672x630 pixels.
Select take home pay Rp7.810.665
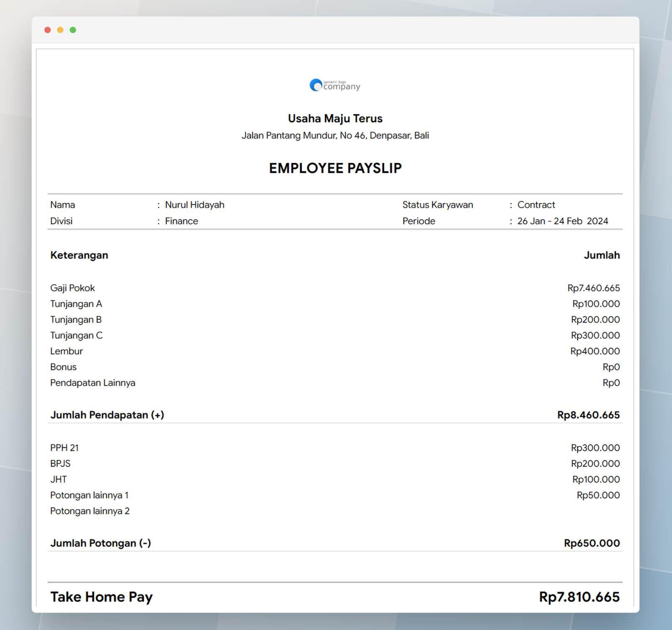579,597
